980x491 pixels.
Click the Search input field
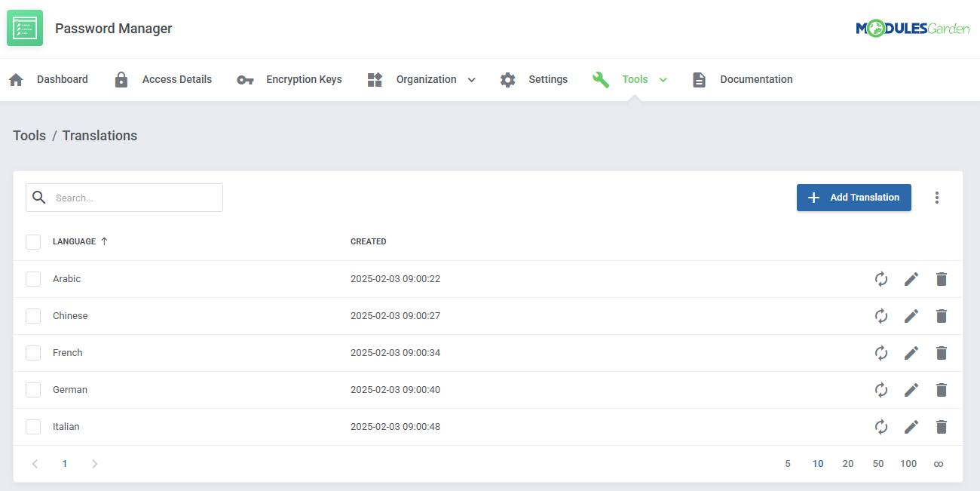coord(124,198)
